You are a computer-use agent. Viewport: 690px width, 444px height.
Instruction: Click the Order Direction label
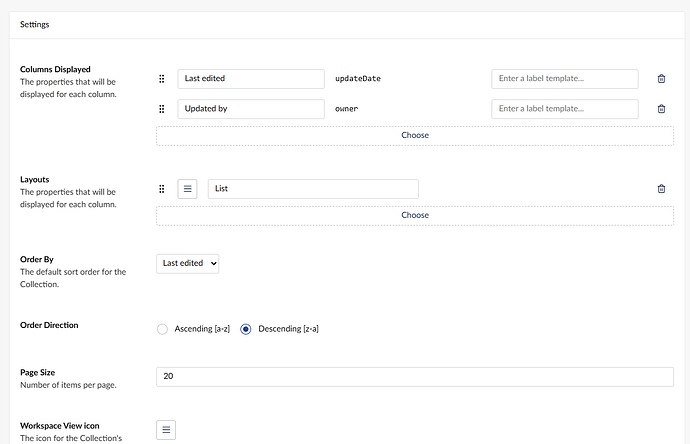click(x=49, y=325)
